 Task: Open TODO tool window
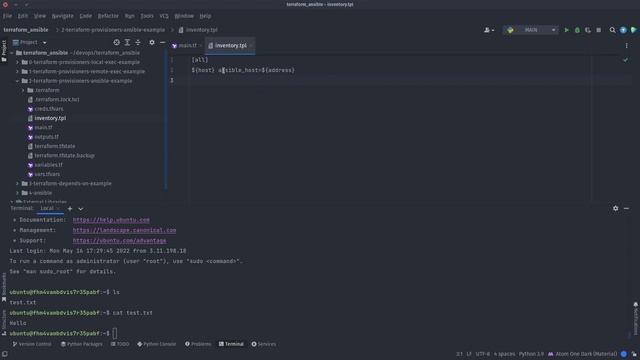pyautogui.click(x=120, y=344)
